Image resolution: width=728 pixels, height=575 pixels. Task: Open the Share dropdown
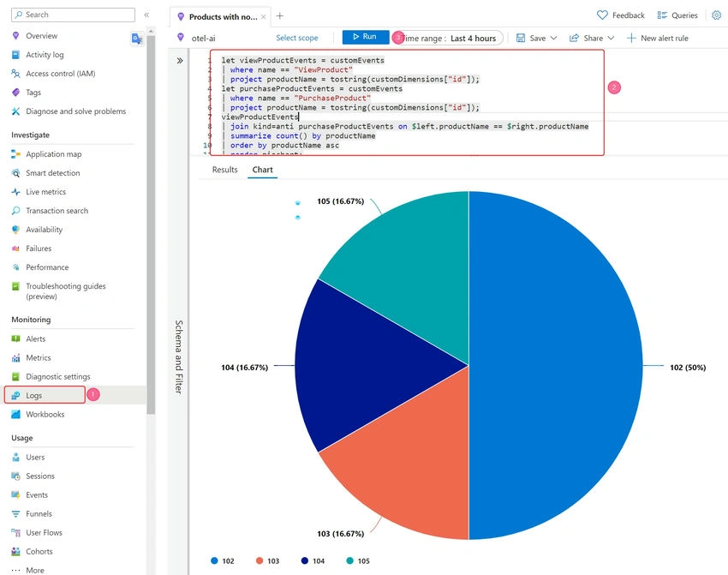coord(592,38)
